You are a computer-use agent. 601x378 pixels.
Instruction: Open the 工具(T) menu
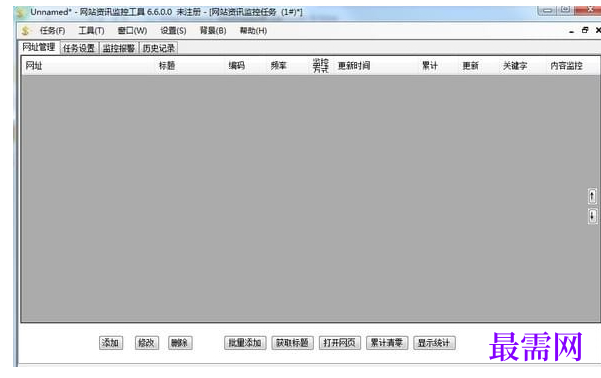tap(91, 31)
